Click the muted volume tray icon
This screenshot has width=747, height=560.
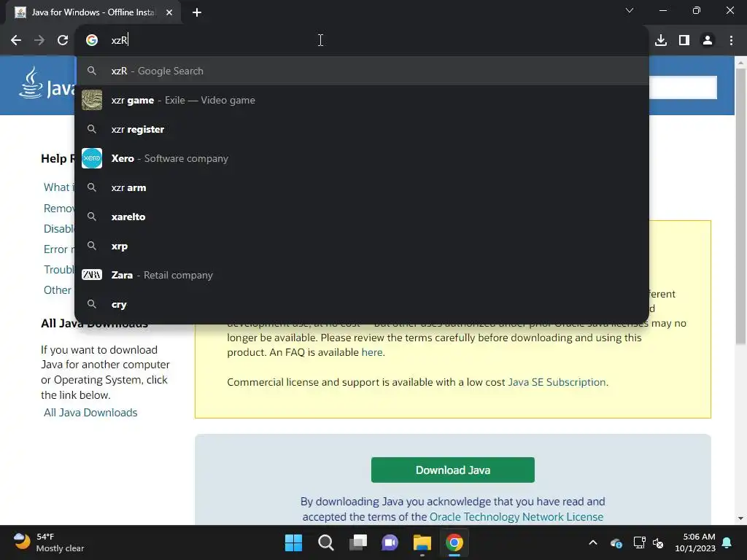tap(659, 542)
